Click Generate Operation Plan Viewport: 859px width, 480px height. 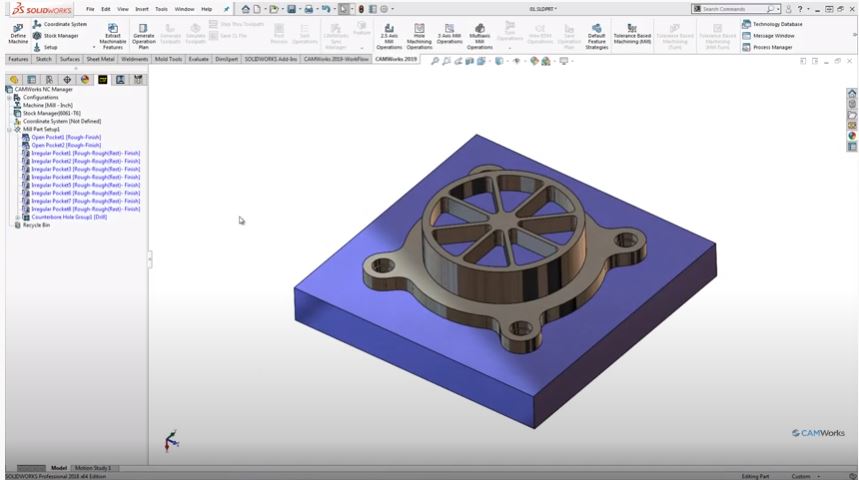click(144, 36)
